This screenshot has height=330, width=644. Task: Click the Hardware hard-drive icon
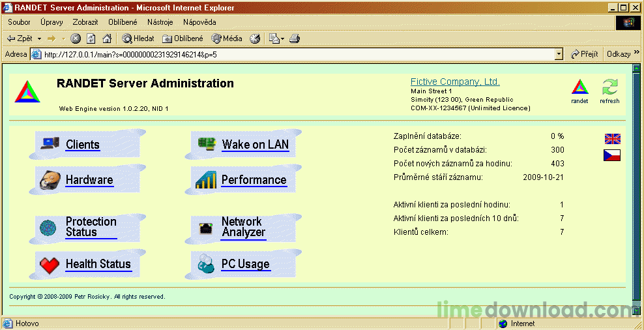[x=50, y=180]
